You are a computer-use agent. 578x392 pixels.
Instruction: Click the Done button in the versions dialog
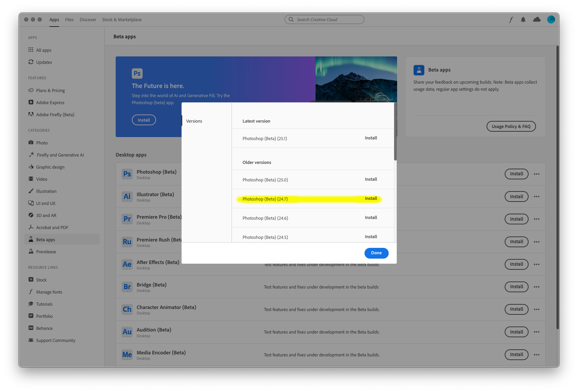(376, 253)
